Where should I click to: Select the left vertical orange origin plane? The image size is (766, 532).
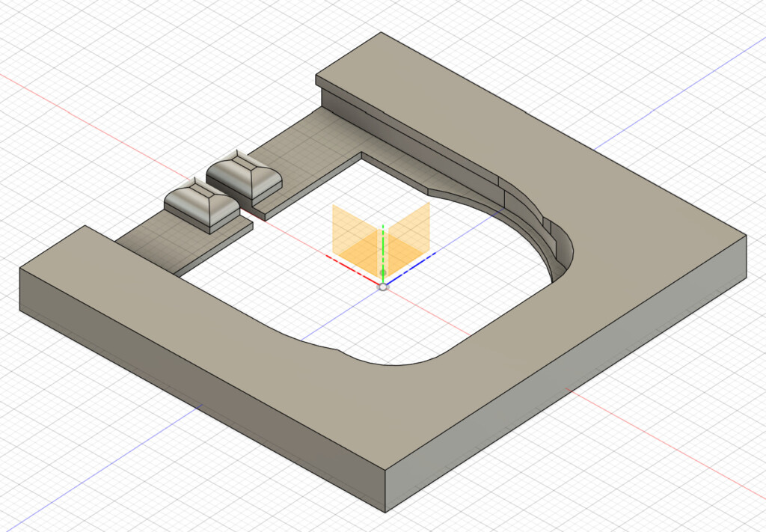coord(355,239)
